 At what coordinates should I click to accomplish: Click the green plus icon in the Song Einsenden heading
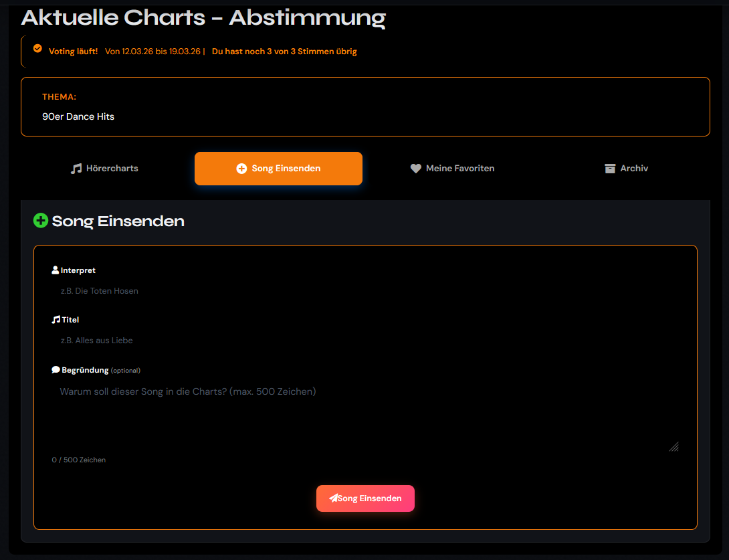point(41,220)
